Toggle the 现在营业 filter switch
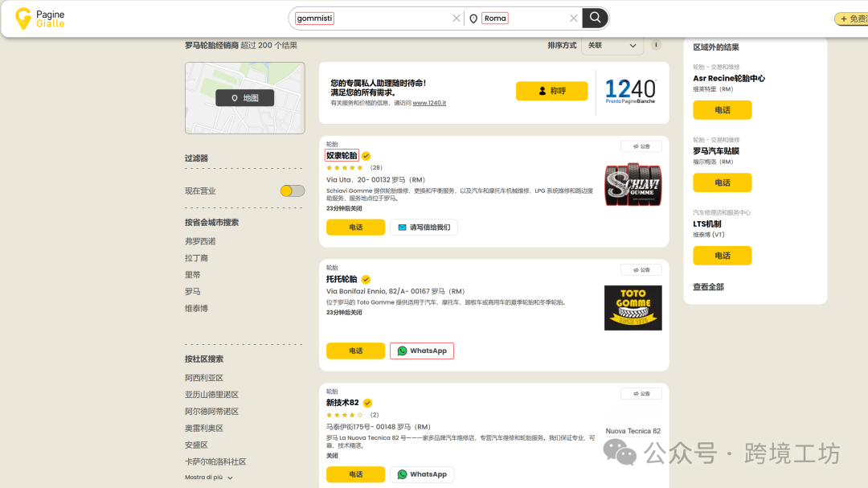The width and height of the screenshot is (868, 488). [x=291, y=191]
